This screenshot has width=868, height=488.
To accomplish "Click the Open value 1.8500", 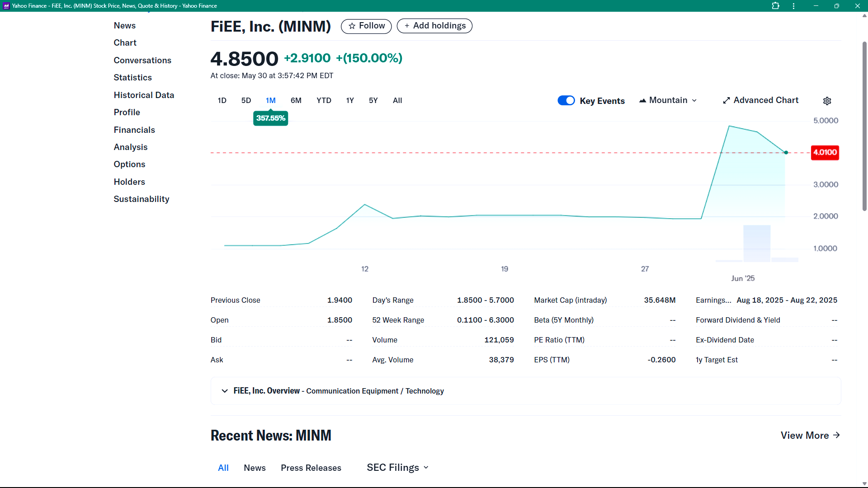I will 340,320.
